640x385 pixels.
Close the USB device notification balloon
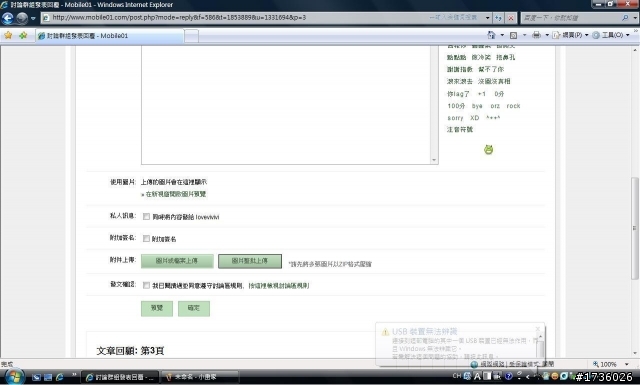pyautogui.click(x=538, y=329)
